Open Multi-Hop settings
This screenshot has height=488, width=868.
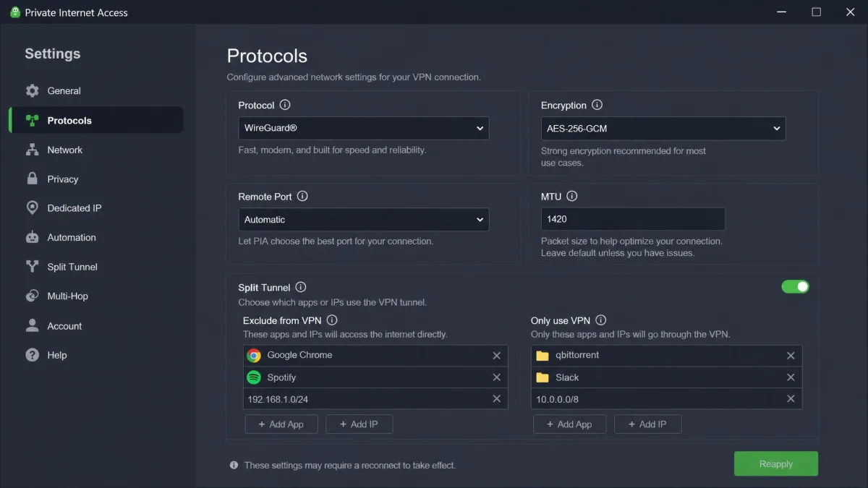[95, 296]
